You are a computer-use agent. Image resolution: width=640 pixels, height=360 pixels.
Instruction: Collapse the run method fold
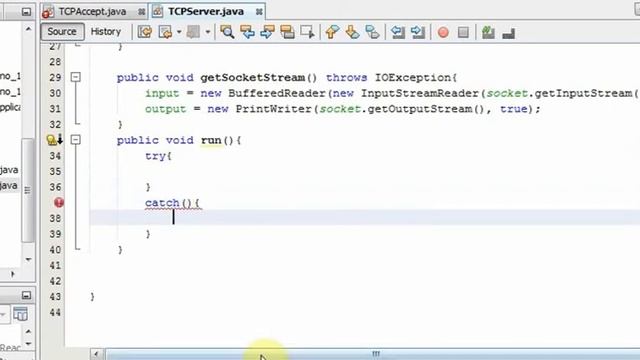76,140
